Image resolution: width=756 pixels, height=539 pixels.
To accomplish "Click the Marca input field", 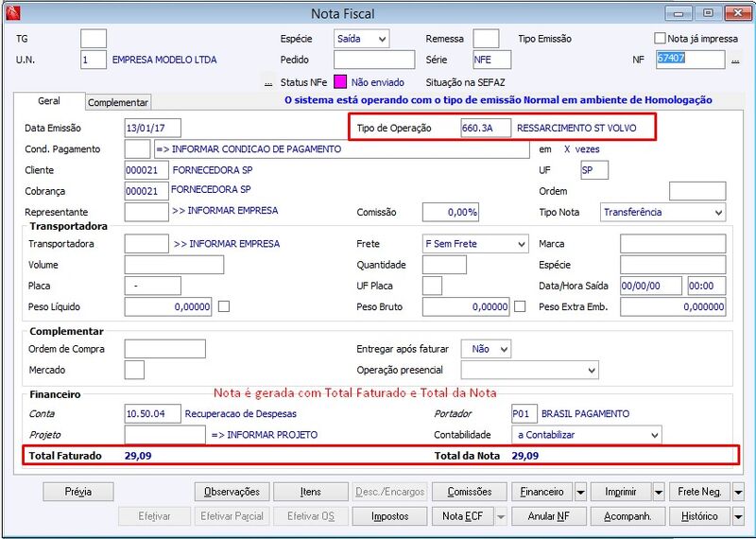I will (x=673, y=244).
